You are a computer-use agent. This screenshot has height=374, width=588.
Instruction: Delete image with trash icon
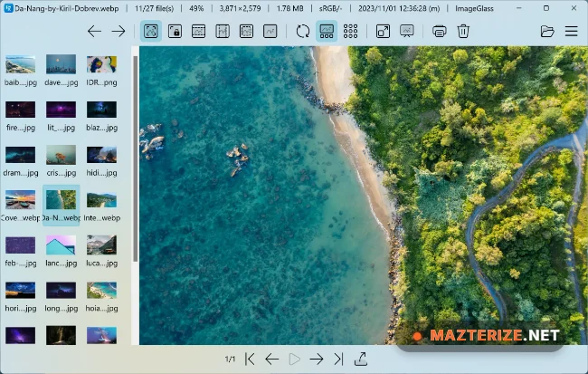point(463,31)
